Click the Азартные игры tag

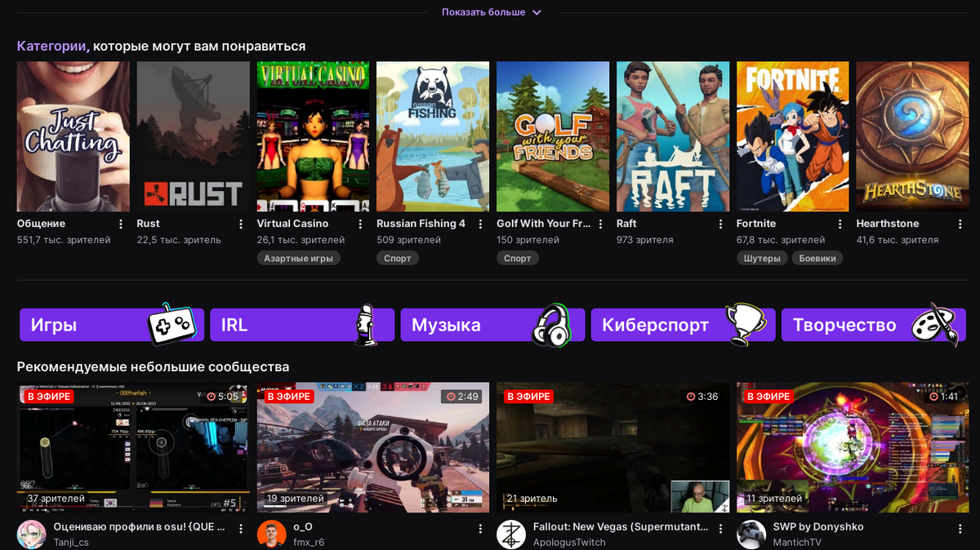[x=299, y=258]
